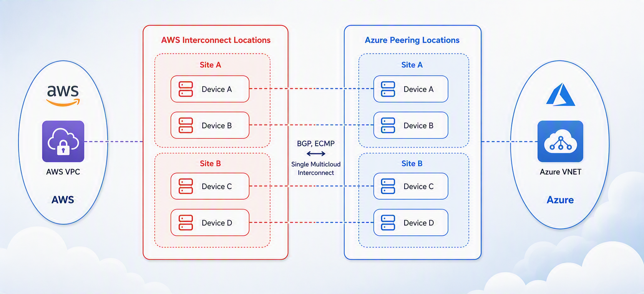Click "Device A" label in the AWS panel

tap(217, 89)
